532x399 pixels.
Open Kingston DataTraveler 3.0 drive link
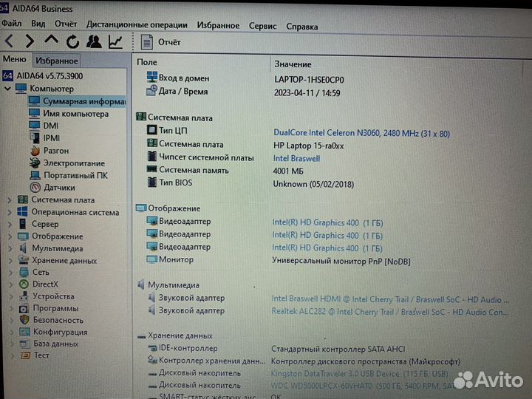pyautogui.click(x=359, y=374)
